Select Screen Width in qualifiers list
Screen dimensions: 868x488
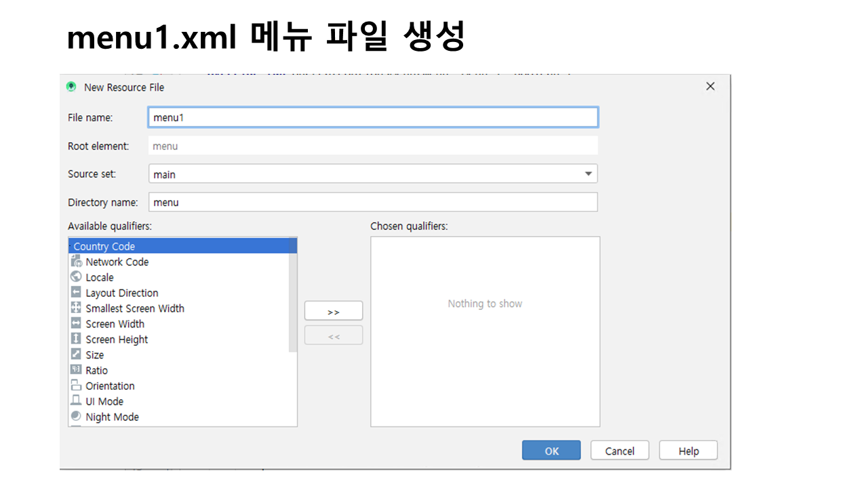115,324
